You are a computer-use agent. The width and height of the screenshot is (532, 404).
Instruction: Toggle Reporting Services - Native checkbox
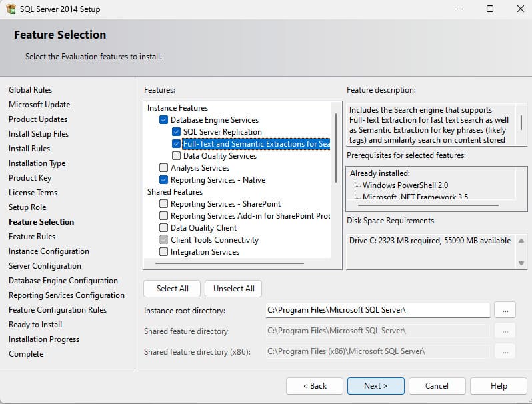(x=164, y=180)
